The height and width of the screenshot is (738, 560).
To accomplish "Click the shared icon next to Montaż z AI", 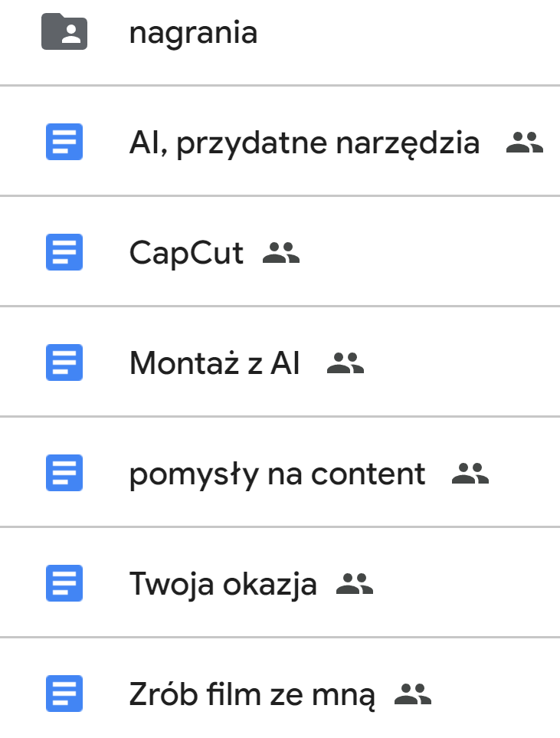I will pos(345,363).
